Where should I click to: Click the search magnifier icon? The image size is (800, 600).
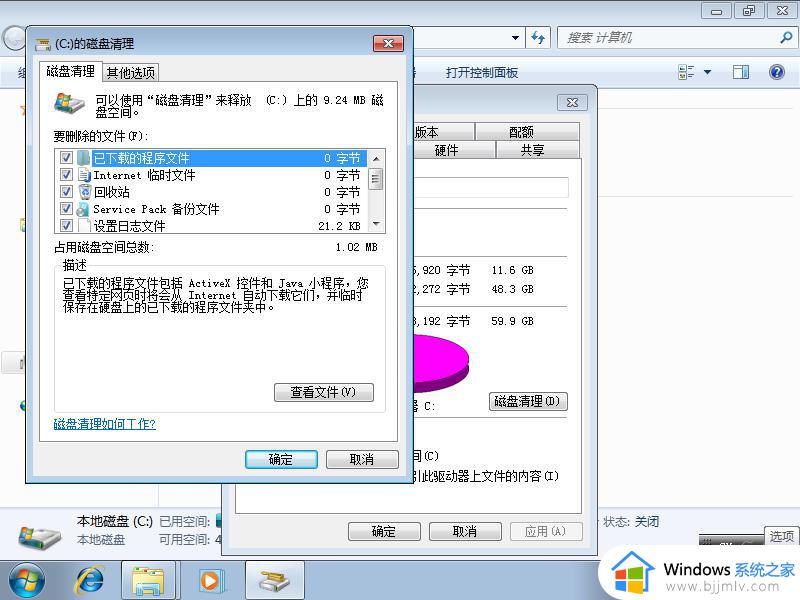786,37
